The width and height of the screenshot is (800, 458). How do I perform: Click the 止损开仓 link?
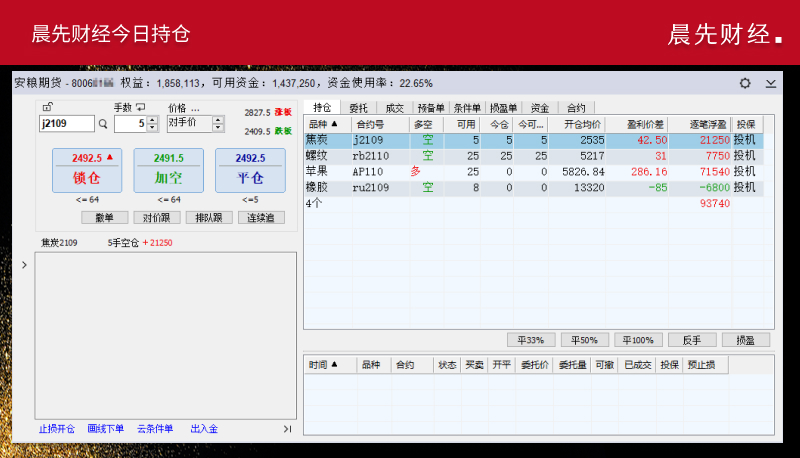point(57,429)
